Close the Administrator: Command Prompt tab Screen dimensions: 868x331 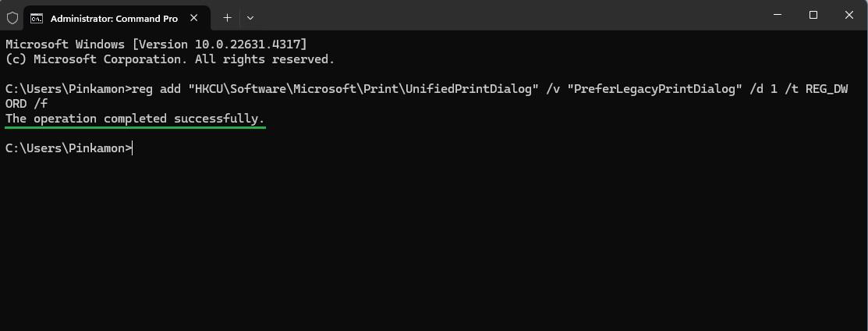coord(192,17)
